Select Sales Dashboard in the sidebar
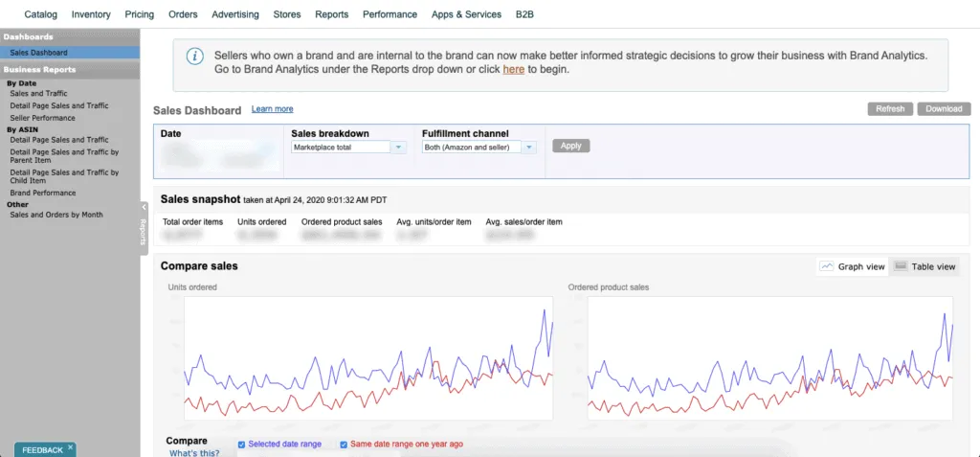 point(70,53)
